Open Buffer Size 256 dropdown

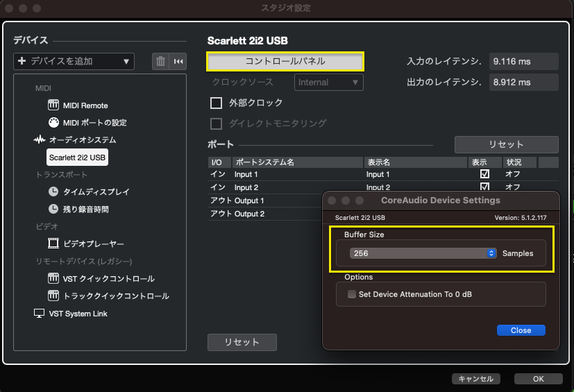423,253
